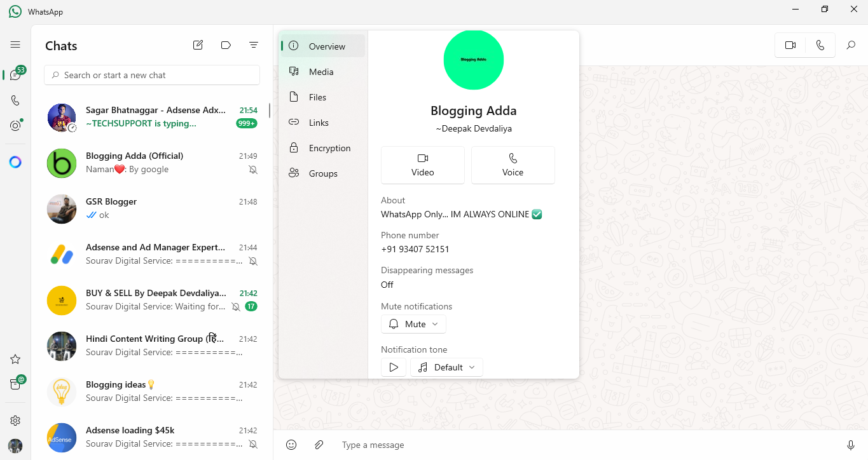Image resolution: width=868 pixels, height=460 pixels.
Task: Start a new chat with compose icon
Action: tap(198, 45)
